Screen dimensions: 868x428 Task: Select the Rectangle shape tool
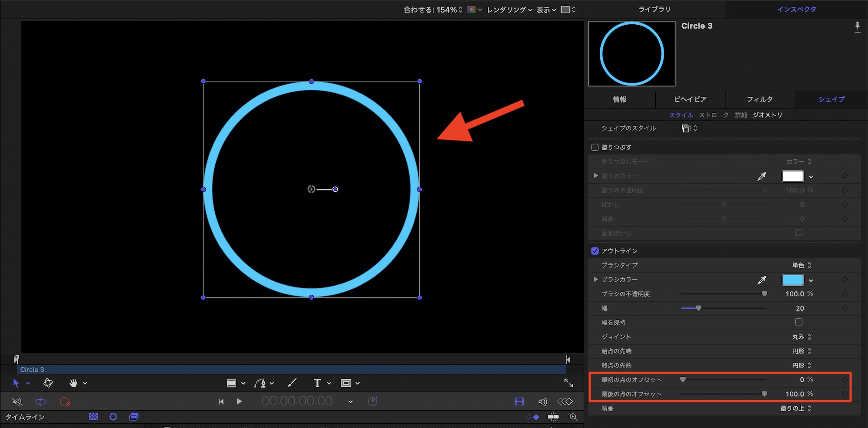click(x=232, y=383)
